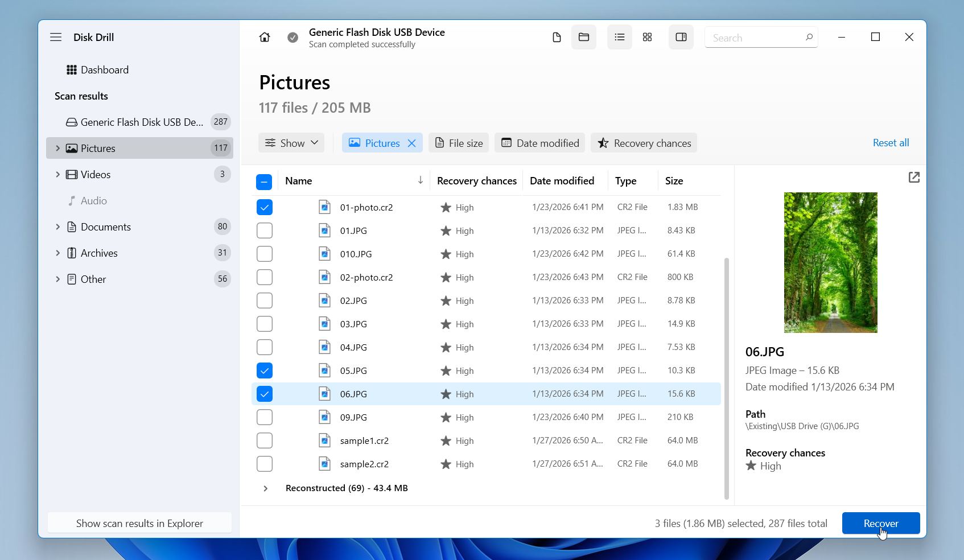This screenshot has height=560, width=964.
Task: Click the Reset all link
Action: coord(890,143)
